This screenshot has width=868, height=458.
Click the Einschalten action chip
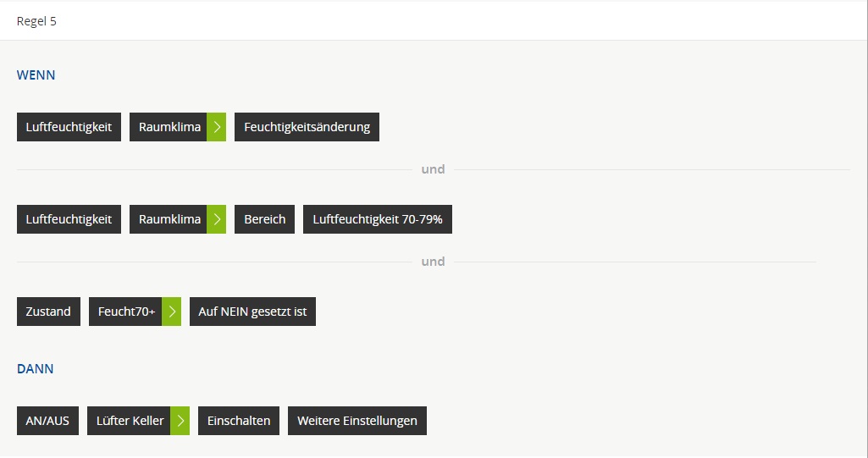click(238, 421)
